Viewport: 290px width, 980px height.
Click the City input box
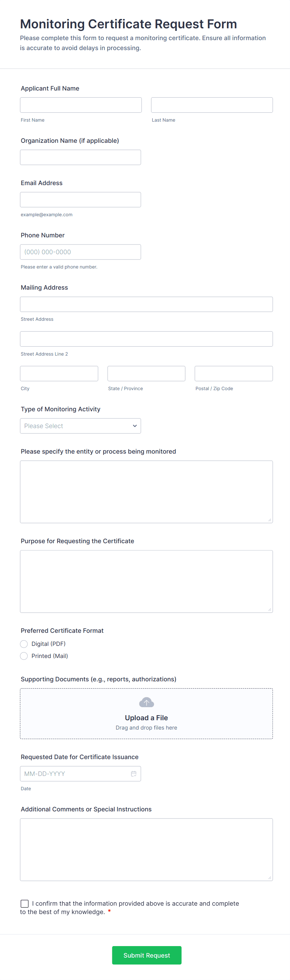pyautogui.click(x=59, y=374)
